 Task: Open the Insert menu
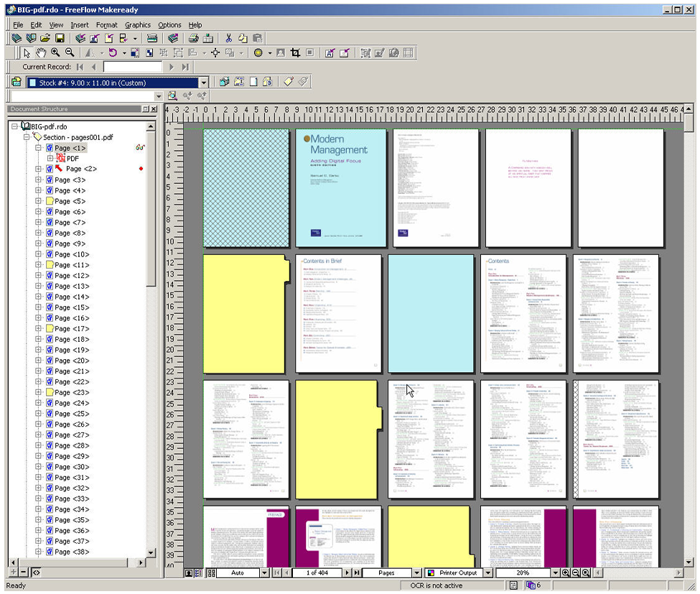pos(80,24)
